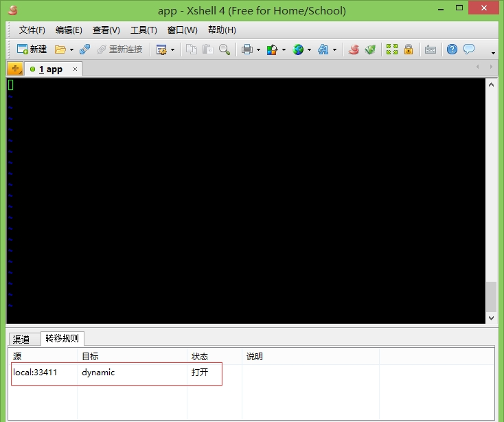Viewport: 504px width, 422px height.
Task: Click the 新建 (New session) toolbar button
Action: pyautogui.click(x=32, y=49)
